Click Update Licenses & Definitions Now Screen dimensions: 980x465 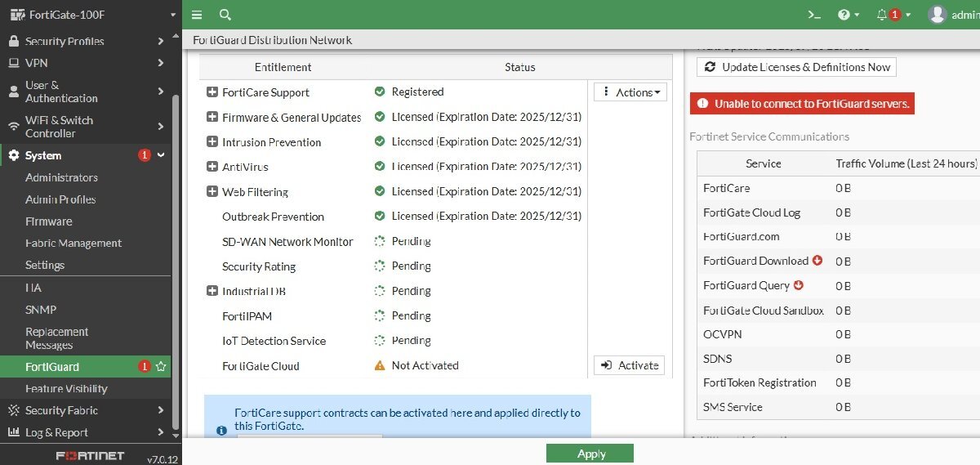coord(796,67)
